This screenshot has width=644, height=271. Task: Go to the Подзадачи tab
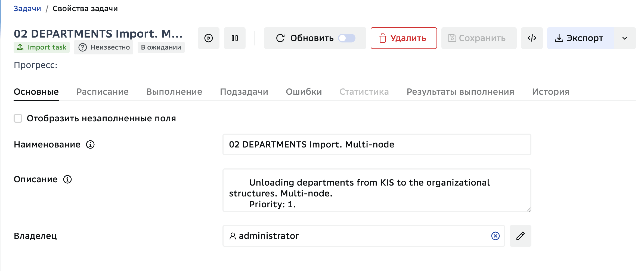244,92
